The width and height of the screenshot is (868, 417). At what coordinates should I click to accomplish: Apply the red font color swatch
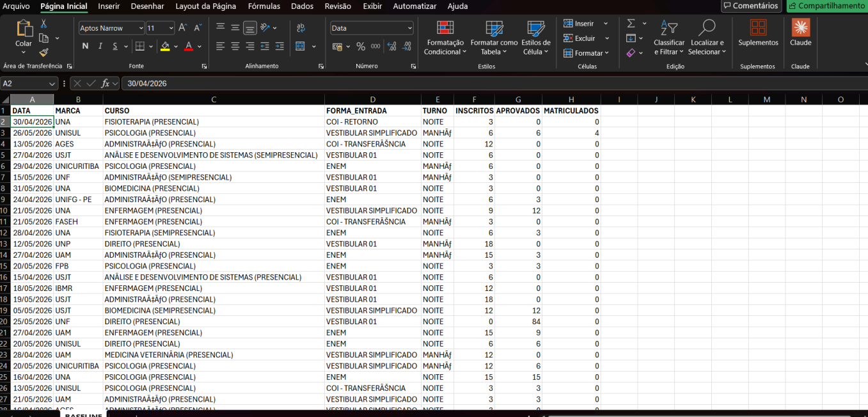click(x=189, y=46)
